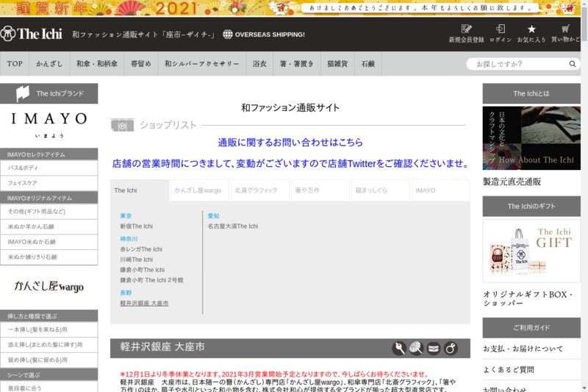Select the 北斎グラフィック shop tab
588x392 pixels.
(259, 190)
